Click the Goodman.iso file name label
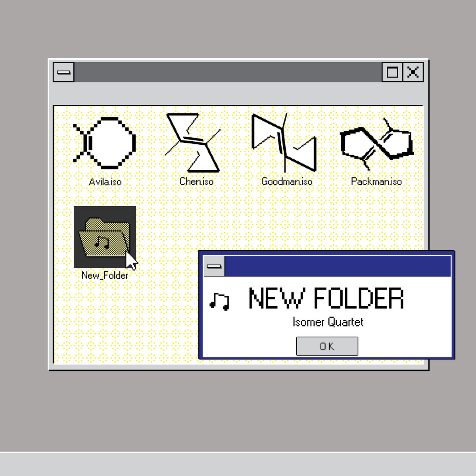The image size is (476, 476). click(x=287, y=181)
